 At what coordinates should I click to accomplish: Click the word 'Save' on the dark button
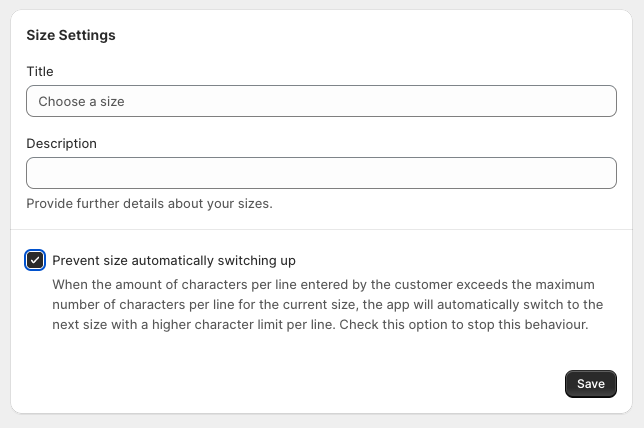(x=591, y=384)
